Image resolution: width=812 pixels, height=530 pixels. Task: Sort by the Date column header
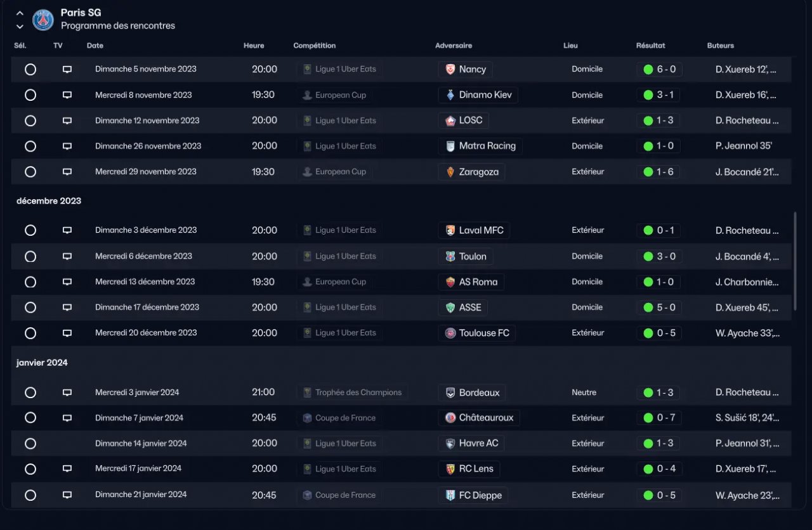tap(95, 46)
